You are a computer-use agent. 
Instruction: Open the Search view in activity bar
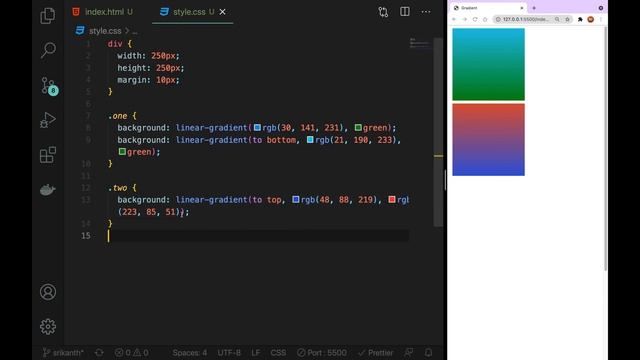(x=48, y=50)
